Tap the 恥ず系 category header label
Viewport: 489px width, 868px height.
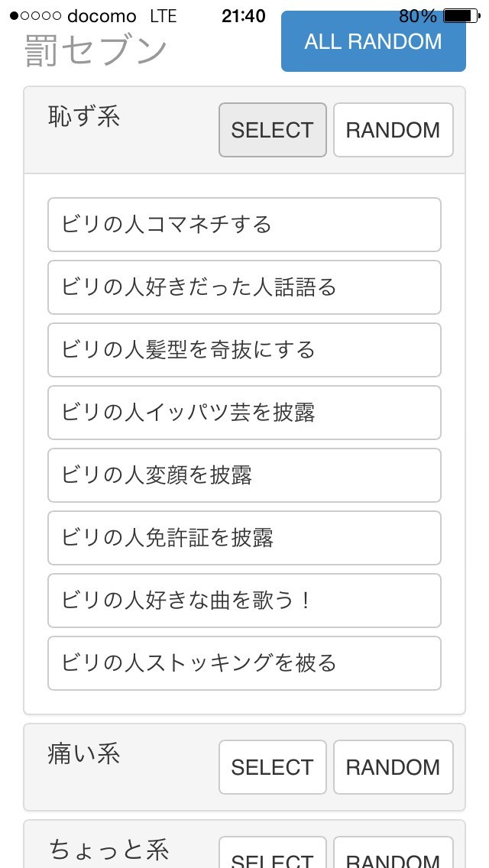(x=84, y=117)
